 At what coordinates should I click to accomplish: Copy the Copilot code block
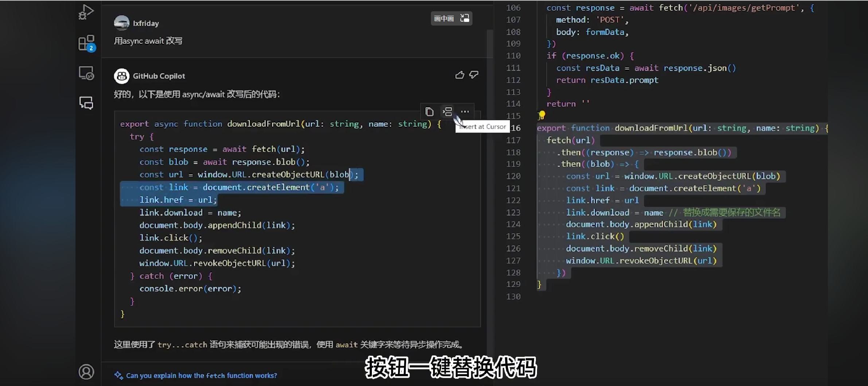(x=429, y=112)
